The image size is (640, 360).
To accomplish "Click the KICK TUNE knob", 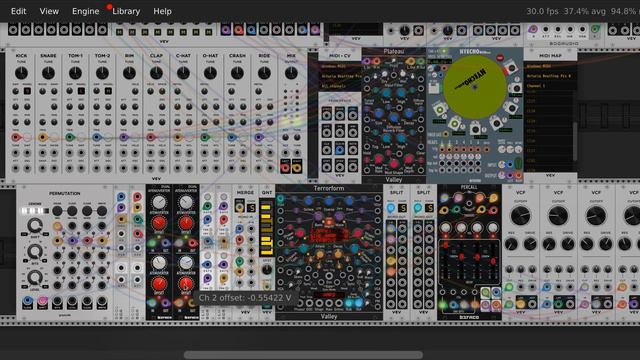I will coord(21,73).
